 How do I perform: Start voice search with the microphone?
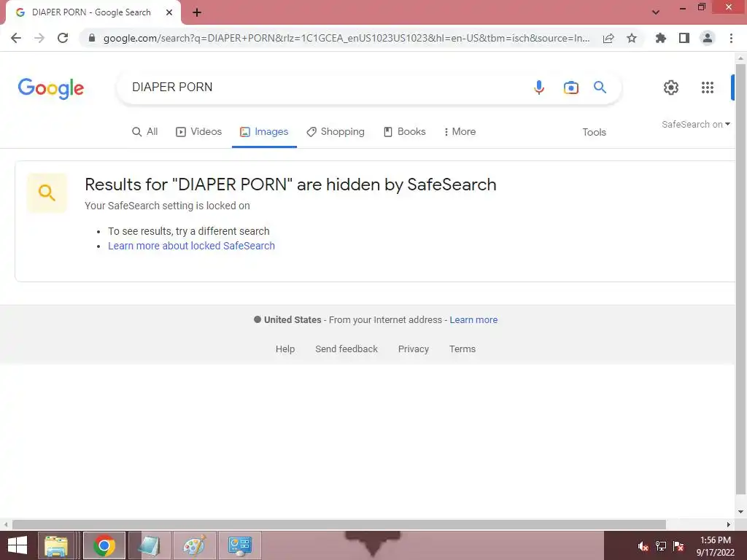[539, 87]
